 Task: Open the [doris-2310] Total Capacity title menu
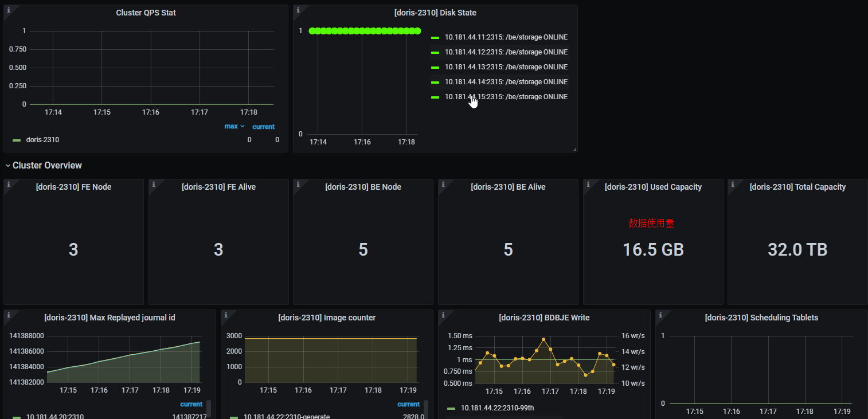(x=797, y=187)
